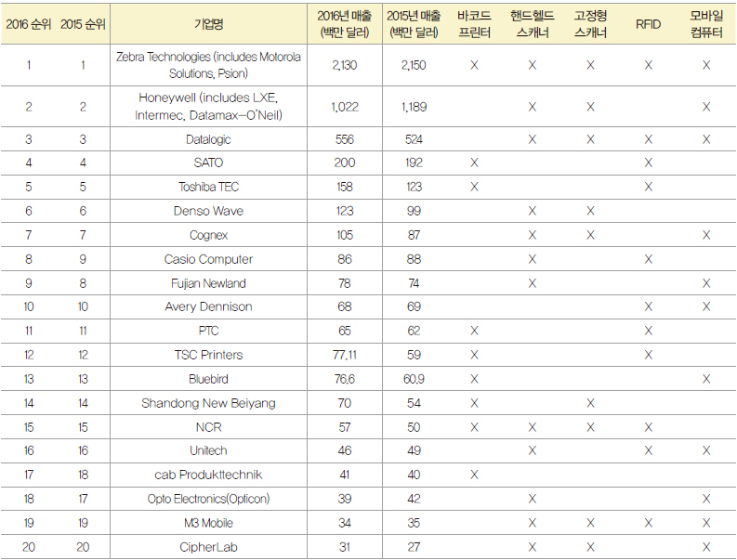Click the 모바일 컴퓨터 column header
The height and width of the screenshot is (560, 737).
pyautogui.click(x=706, y=24)
